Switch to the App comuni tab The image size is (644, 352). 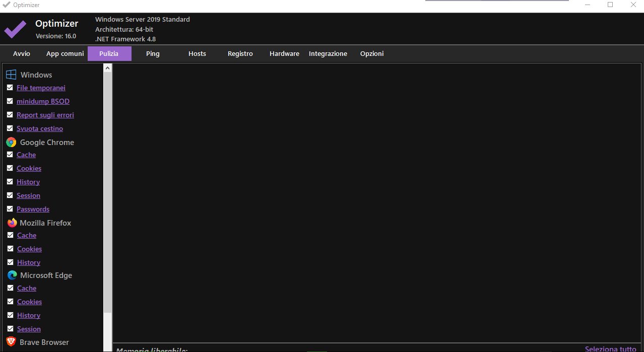coord(65,54)
